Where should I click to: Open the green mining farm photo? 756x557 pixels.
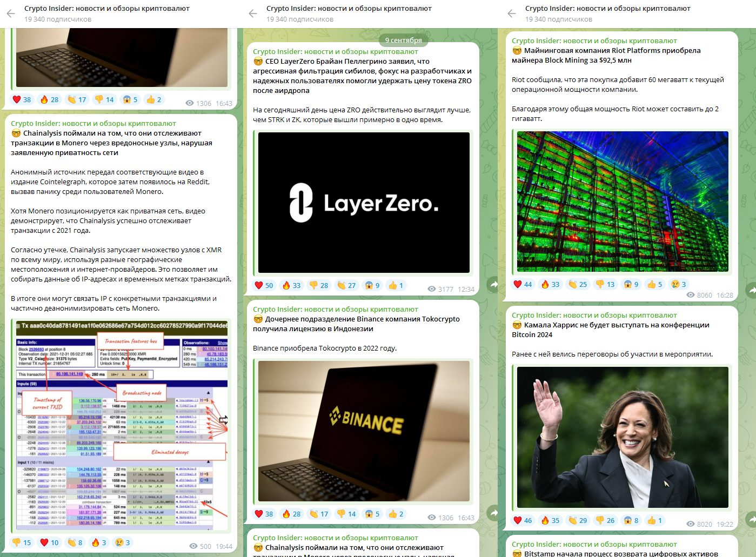point(623,202)
